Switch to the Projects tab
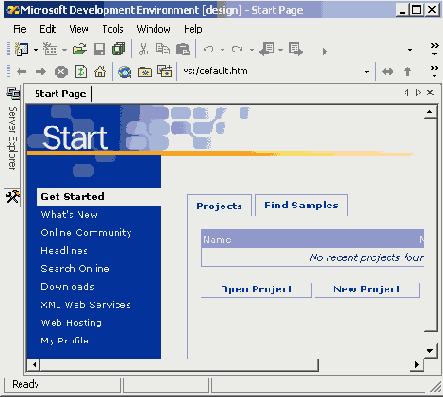Viewport: 443px width, 397px height. [219, 206]
